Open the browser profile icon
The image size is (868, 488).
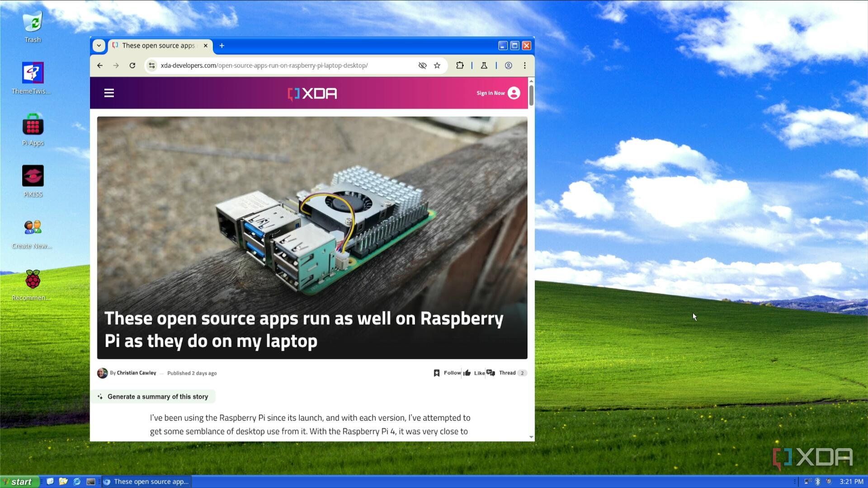coord(509,66)
